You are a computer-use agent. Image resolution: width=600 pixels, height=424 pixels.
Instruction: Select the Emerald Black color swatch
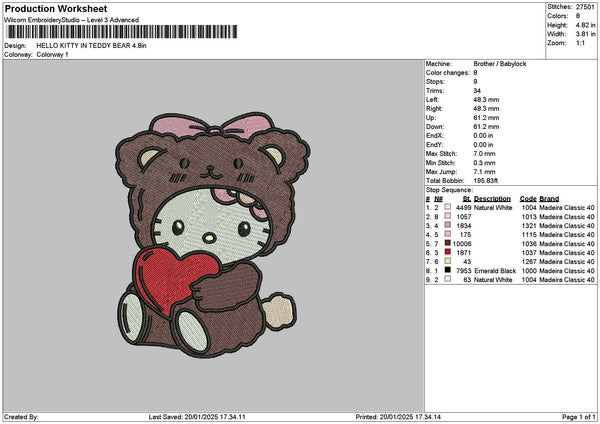(x=448, y=270)
